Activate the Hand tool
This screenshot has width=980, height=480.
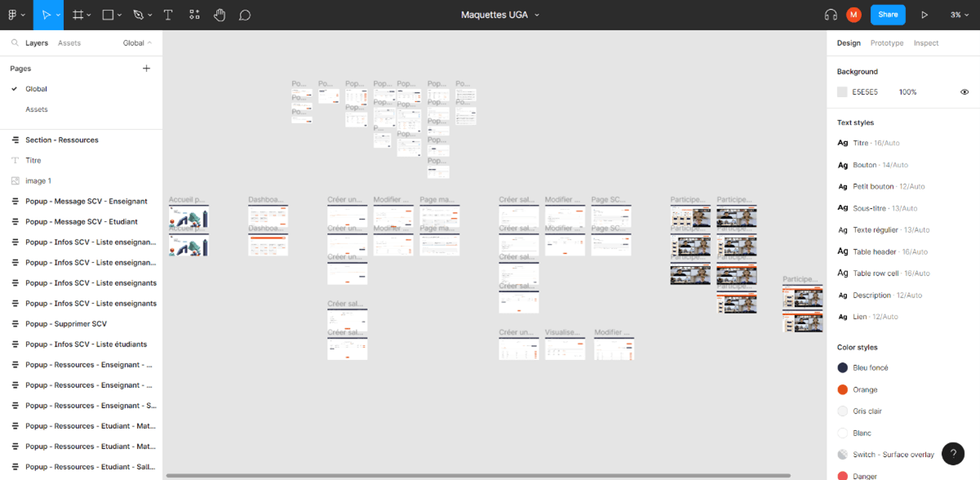(220, 15)
